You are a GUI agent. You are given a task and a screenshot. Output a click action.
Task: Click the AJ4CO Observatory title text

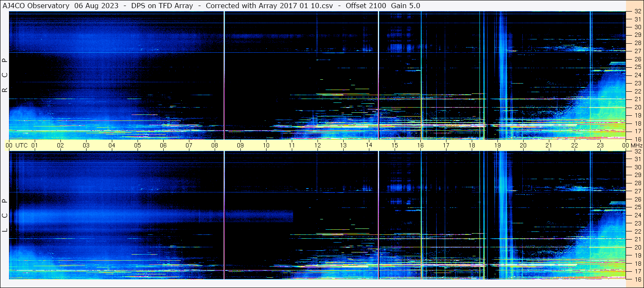click(x=36, y=6)
